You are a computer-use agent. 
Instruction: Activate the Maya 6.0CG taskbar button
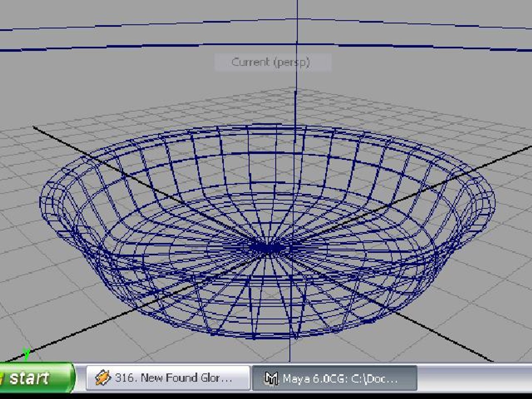[x=335, y=378]
